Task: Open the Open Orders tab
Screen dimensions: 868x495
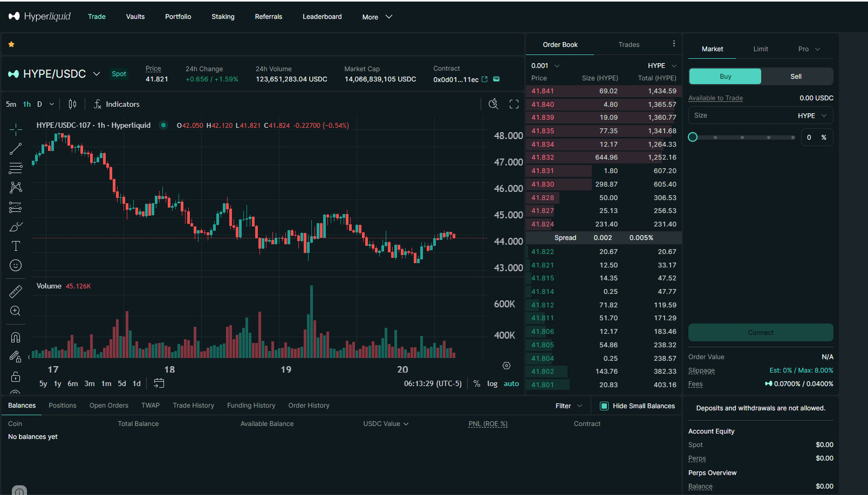Action: click(108, 405)
